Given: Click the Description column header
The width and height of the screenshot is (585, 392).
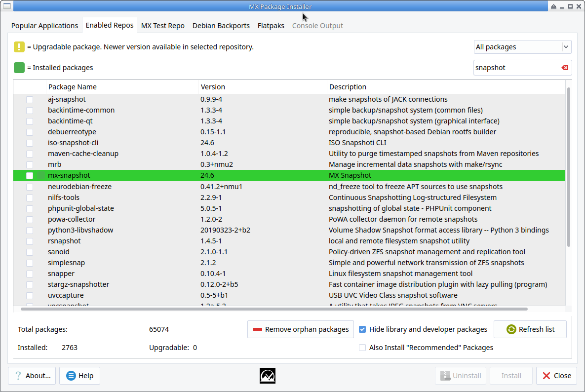Looking at the screenshot, I should (x=446, y=87).
